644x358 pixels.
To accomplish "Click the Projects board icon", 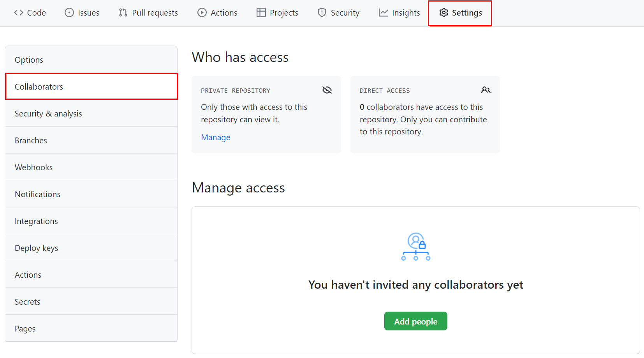I will (x=261, y=12).
